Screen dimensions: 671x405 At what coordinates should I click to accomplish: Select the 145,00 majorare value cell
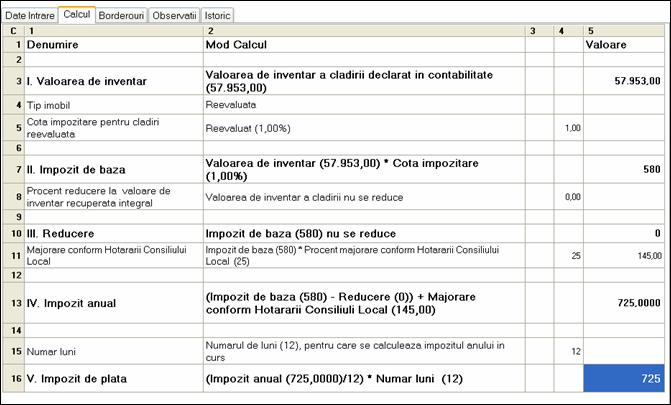[625, 256]
